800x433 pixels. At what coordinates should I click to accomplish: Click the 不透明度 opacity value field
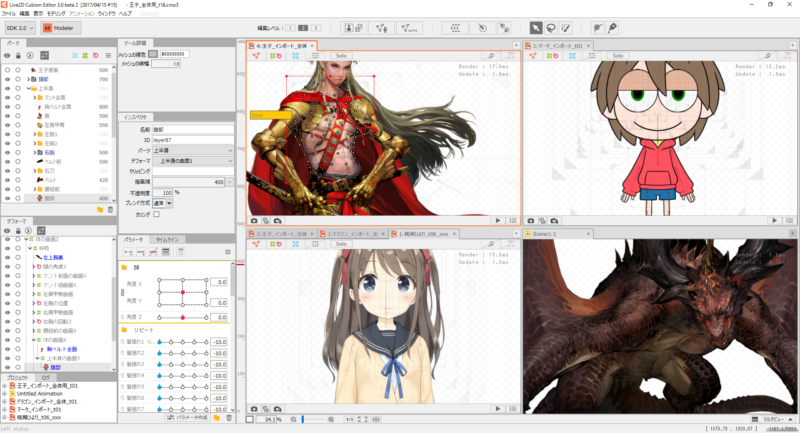pyautogui.click(x=163, y=193)
